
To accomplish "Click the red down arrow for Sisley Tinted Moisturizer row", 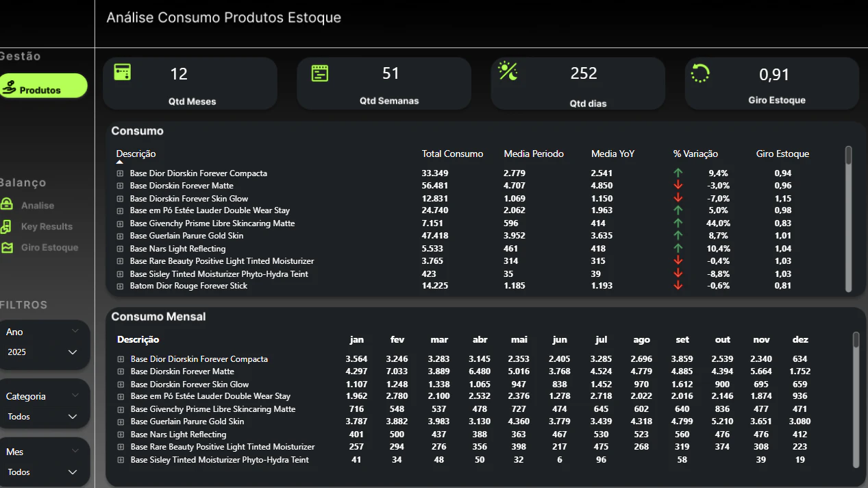I will 678,273.
